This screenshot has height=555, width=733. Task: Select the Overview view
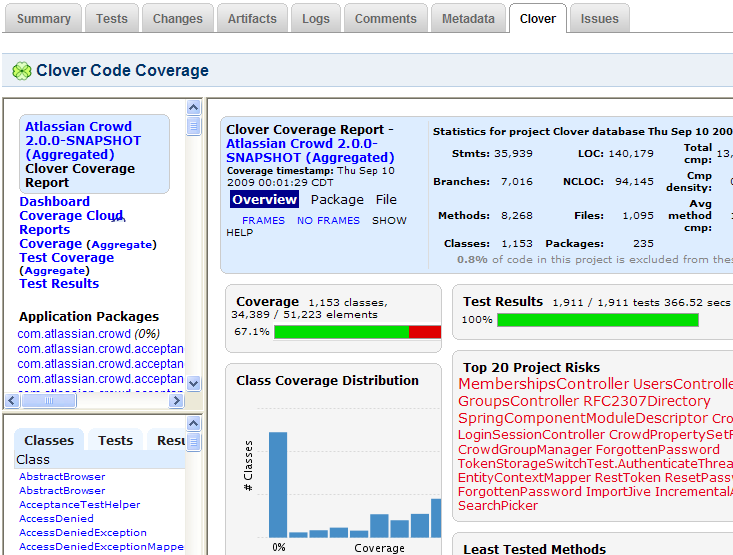point(264,200)
